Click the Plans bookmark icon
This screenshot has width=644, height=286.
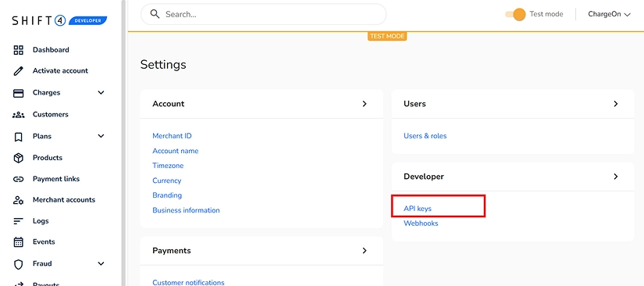19,137
